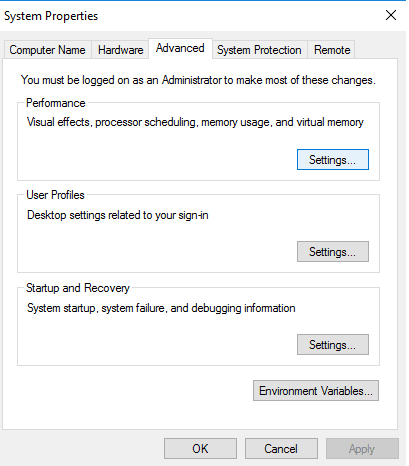
Task: Click the Administrator logon notice text
Action: coord(198,80)
